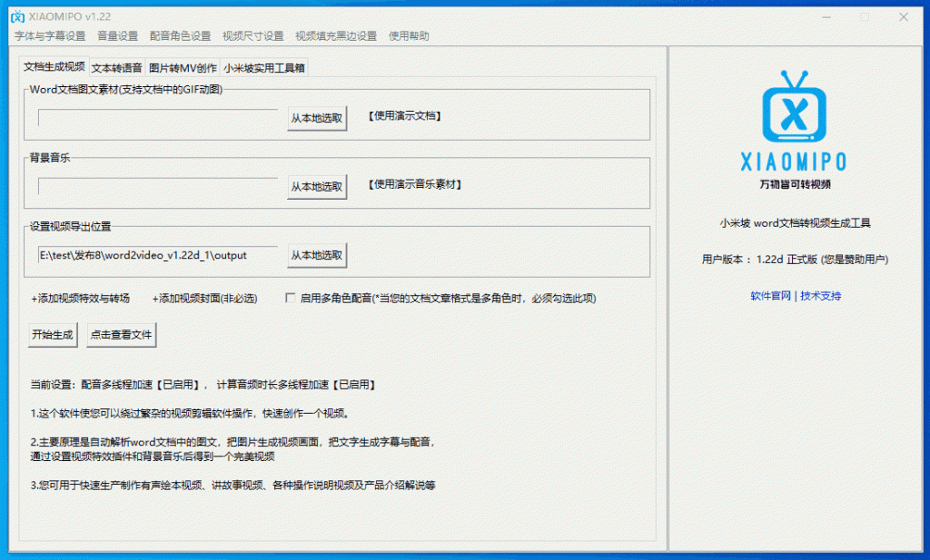Click the 添加视频特效与转场 link
The width and height of the screenshot is (930, 560).
[80, 298]
